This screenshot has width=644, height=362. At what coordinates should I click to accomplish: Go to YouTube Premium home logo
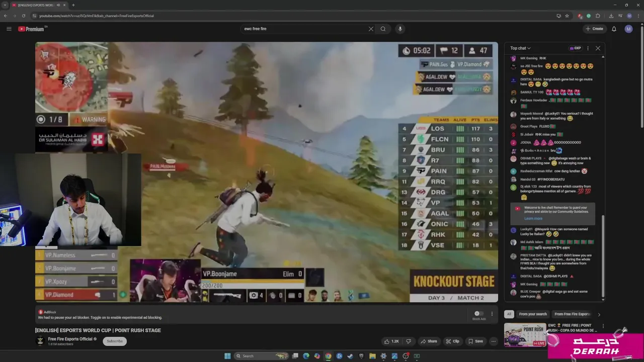tap(31, 29)
